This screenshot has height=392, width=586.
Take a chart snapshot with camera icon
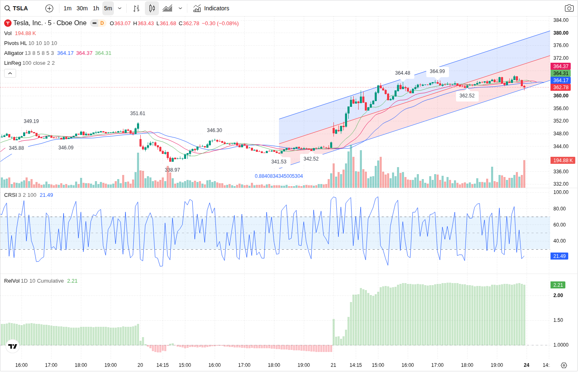point(569,8)
